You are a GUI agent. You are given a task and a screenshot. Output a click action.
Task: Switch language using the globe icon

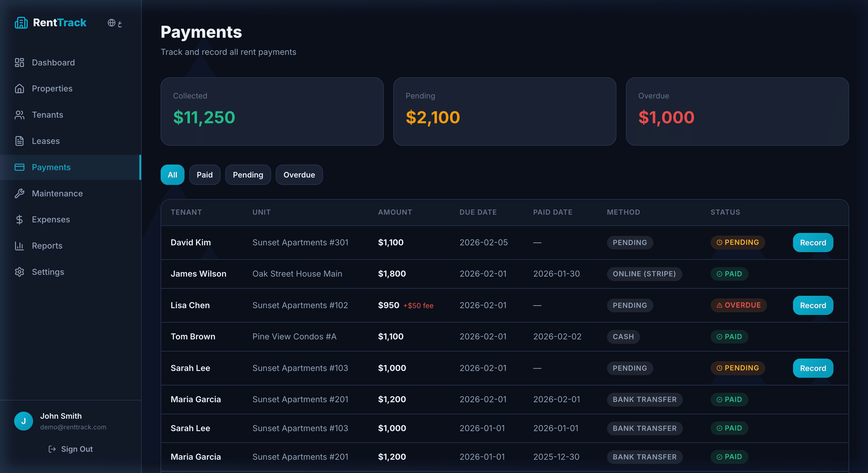click(x=111, y=23)
